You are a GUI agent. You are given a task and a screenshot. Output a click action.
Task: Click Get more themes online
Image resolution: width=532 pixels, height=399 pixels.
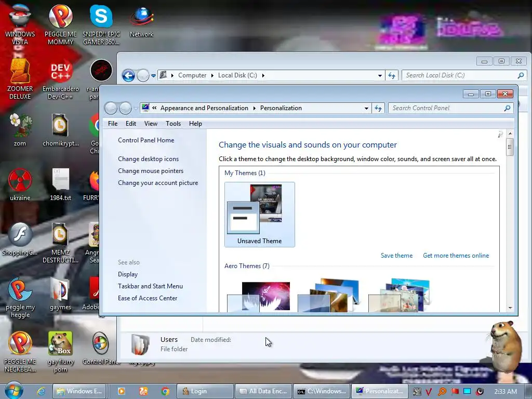(456, 256)
